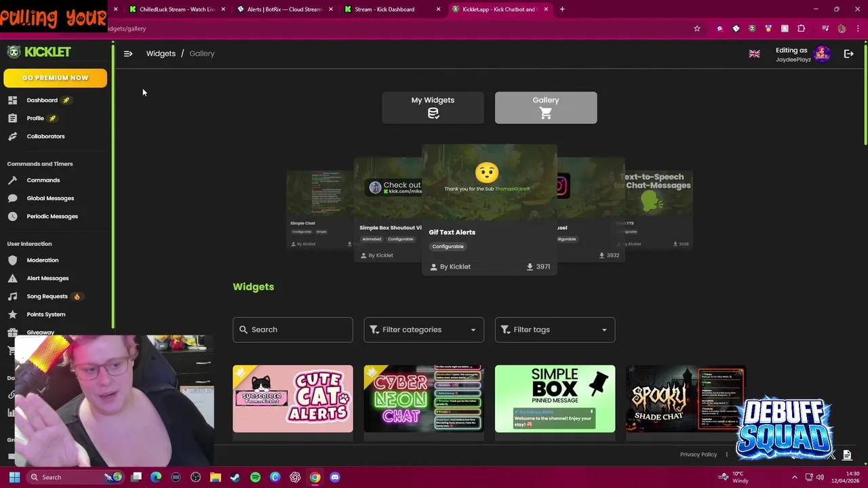This screenshot has height=488, width=868.
Task: Open Cute Cat Alerts widget thumbnail
Action: point(293,399)
